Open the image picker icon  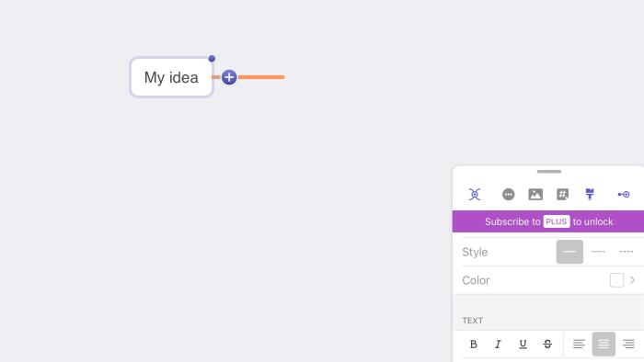[x=535, y=195]
